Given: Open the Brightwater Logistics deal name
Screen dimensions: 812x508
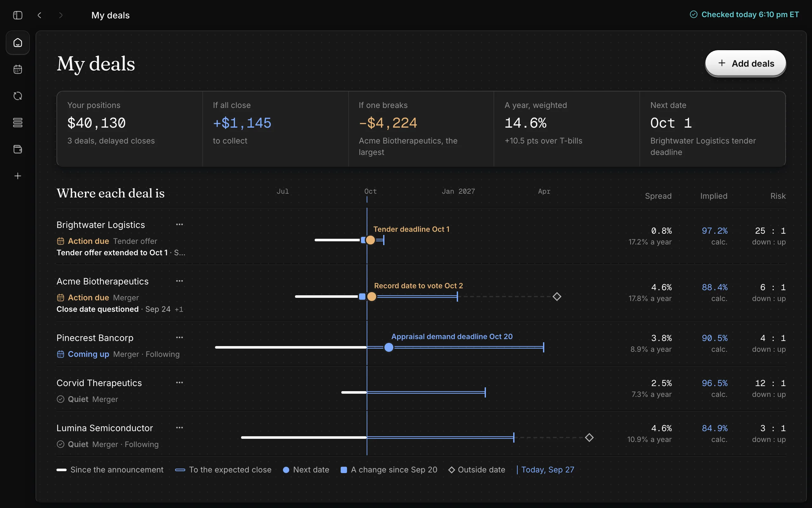Looking at the screenshot, I should 101,225.
